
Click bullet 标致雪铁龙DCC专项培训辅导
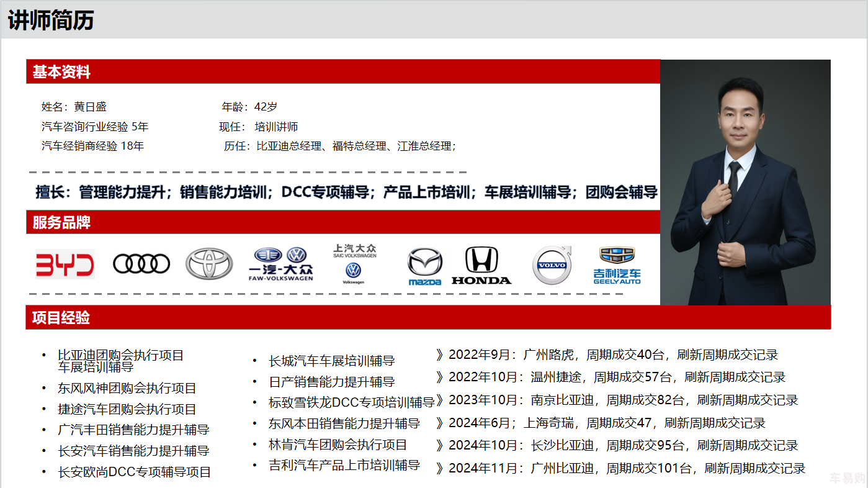click(x=352, y=402)
